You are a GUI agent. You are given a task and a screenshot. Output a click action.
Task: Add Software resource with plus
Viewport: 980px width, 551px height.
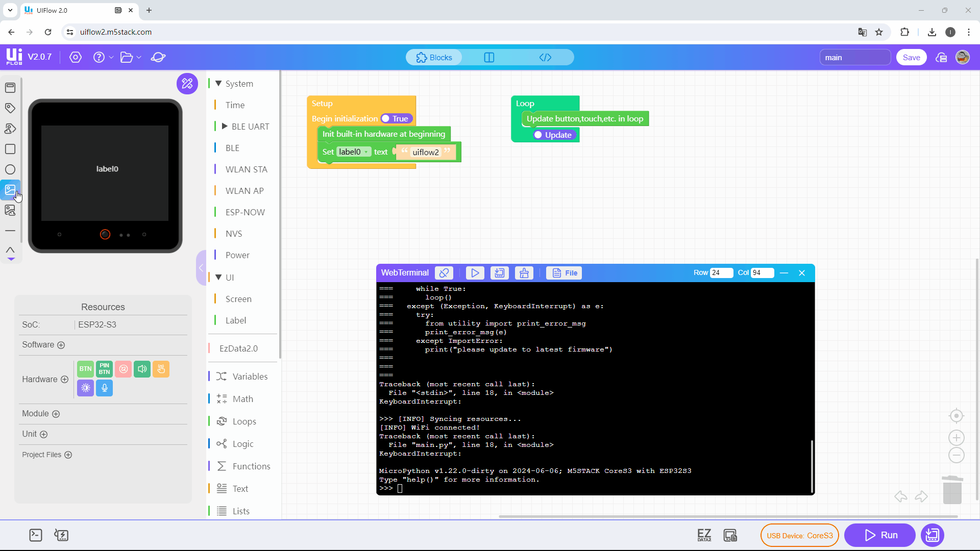click(61, 345)
